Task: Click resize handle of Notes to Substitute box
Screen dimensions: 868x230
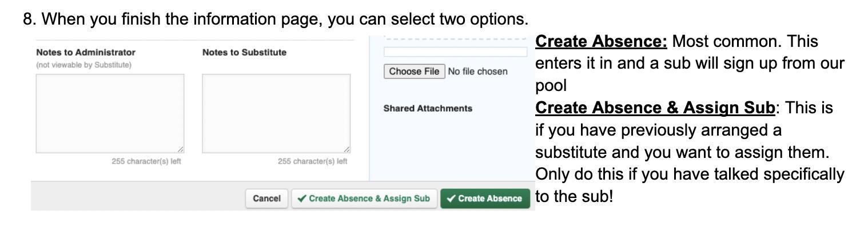Action: click(347, 149)
